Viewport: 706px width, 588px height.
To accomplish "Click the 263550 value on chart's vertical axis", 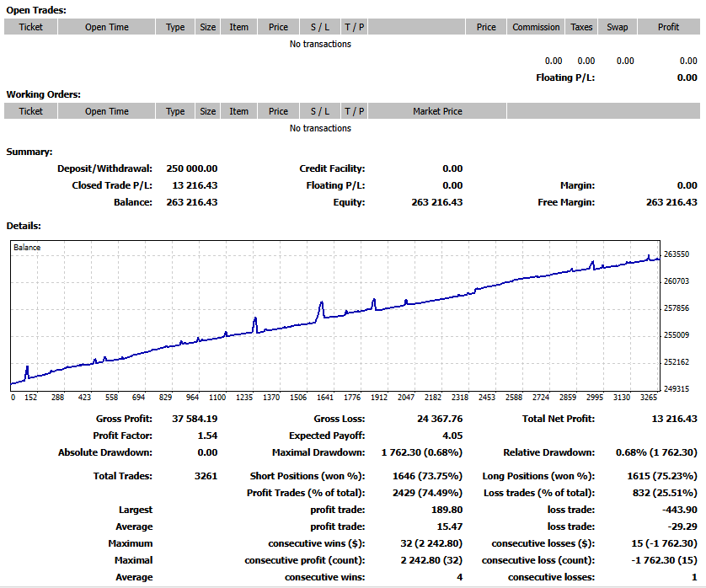I will click(x=677, y=254).
